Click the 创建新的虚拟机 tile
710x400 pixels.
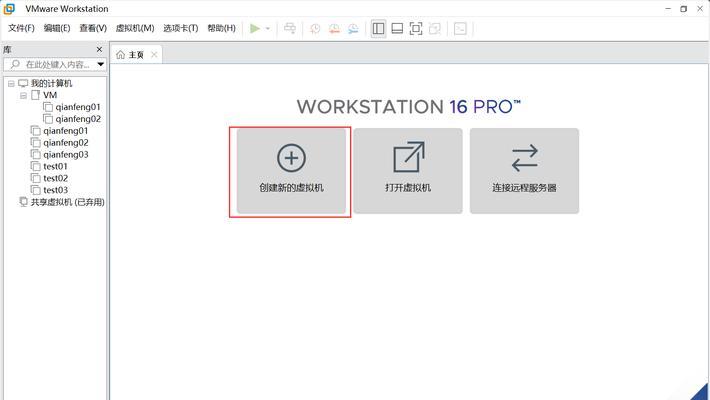point(291,171)
